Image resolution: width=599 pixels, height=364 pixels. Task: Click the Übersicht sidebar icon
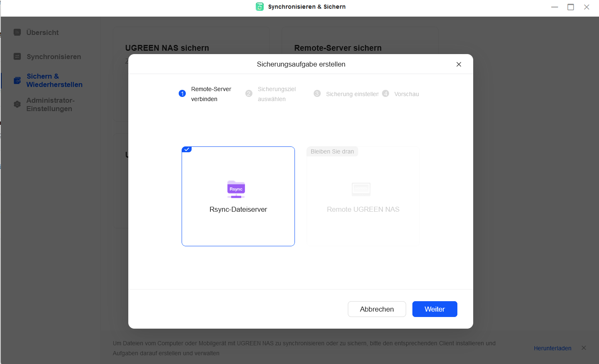17,32
